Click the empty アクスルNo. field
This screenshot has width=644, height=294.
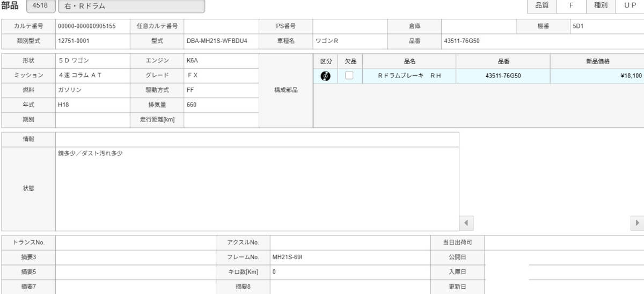tap(350, 242)
